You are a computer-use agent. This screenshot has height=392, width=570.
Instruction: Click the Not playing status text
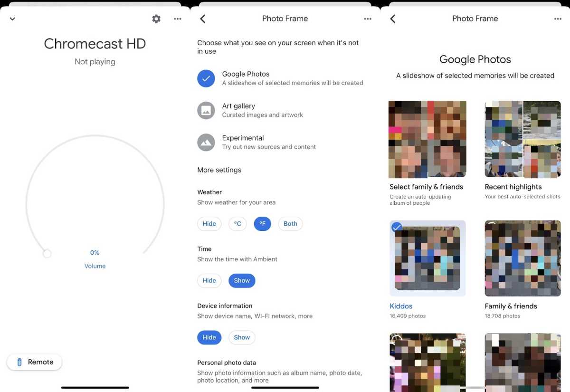tap(95, 62)
